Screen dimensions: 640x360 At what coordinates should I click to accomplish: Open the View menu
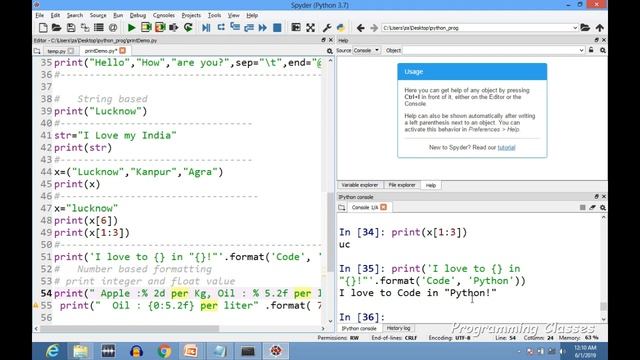[233, 15]
